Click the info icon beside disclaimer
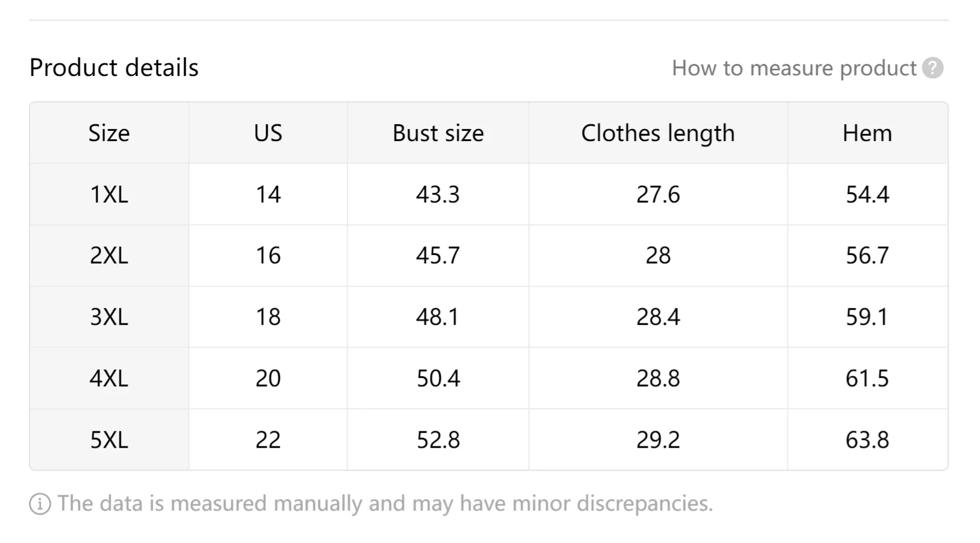This screenshot has height=543, width=980. pyautogui.click(x=40, y=504)
